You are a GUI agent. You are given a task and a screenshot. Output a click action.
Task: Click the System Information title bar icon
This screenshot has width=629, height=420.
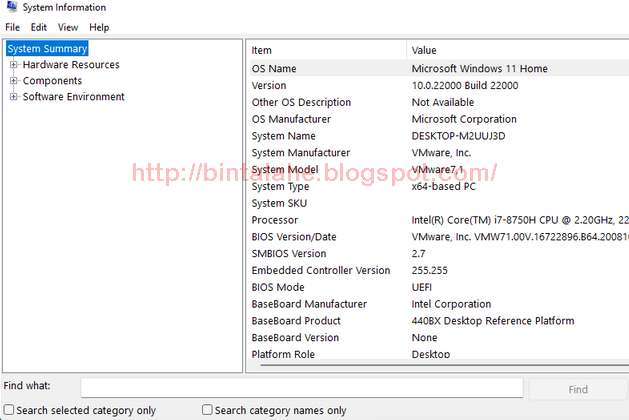(12, 6)
